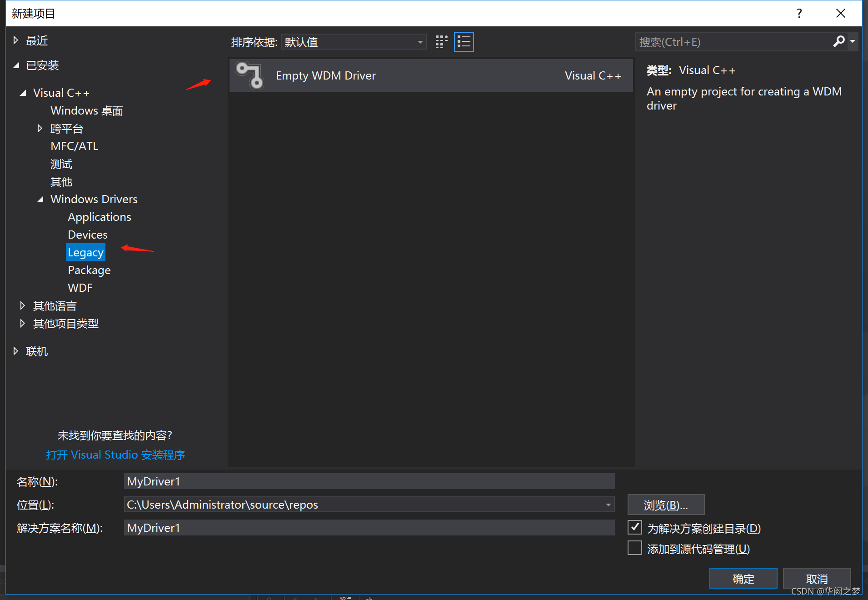The image size is (868, 600).
Task: Click the 其他项目类型 tree label
Action: point(66,323)
